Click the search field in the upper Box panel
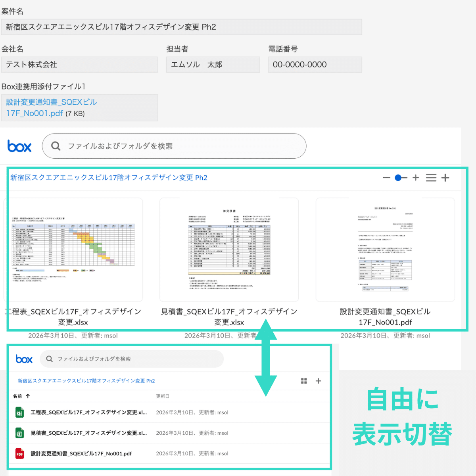The image size is (476, 476). 178,146
